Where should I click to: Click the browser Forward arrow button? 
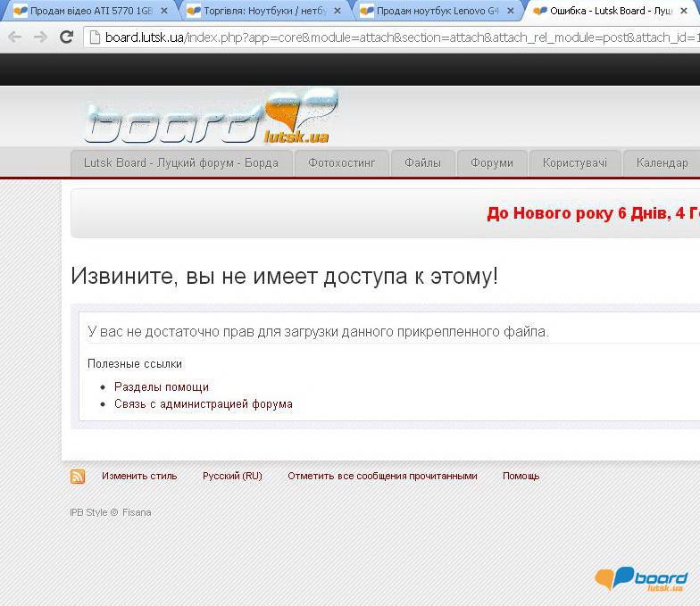tap(40, 37)
